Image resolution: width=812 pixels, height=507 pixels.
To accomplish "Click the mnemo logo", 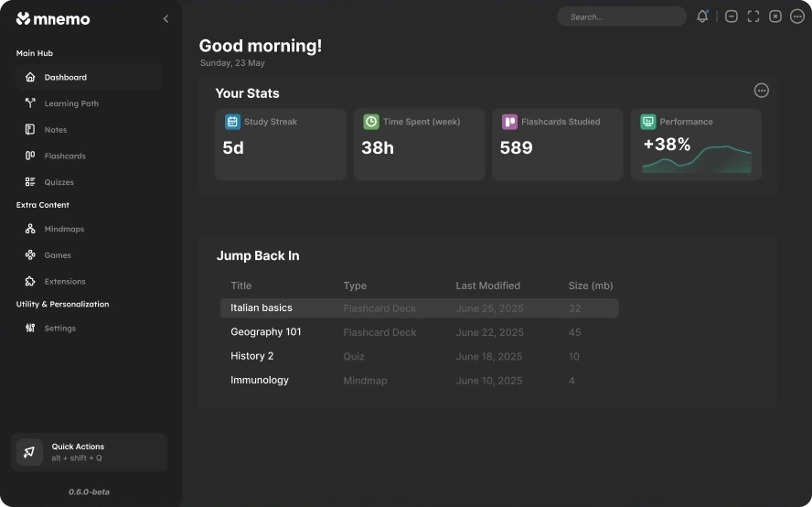I will tap(53, 18).
